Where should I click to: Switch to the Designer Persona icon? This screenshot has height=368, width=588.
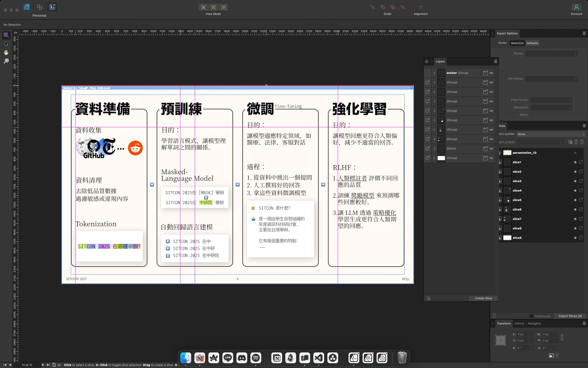27,7
